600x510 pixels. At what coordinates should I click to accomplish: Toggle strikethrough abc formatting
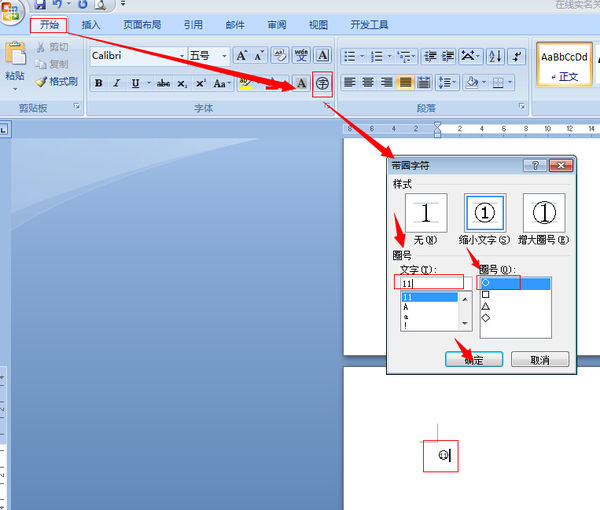(163, 83)
